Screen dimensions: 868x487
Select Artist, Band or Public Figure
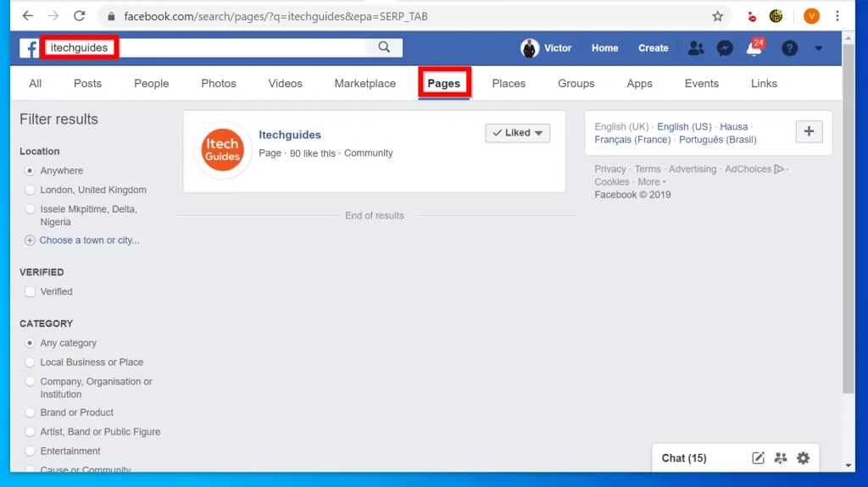pos(30,432)
